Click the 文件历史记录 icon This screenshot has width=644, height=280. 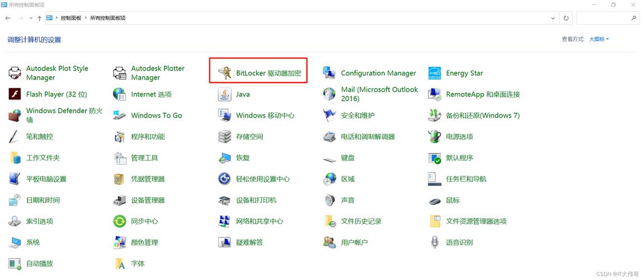(x=330, y=221)
